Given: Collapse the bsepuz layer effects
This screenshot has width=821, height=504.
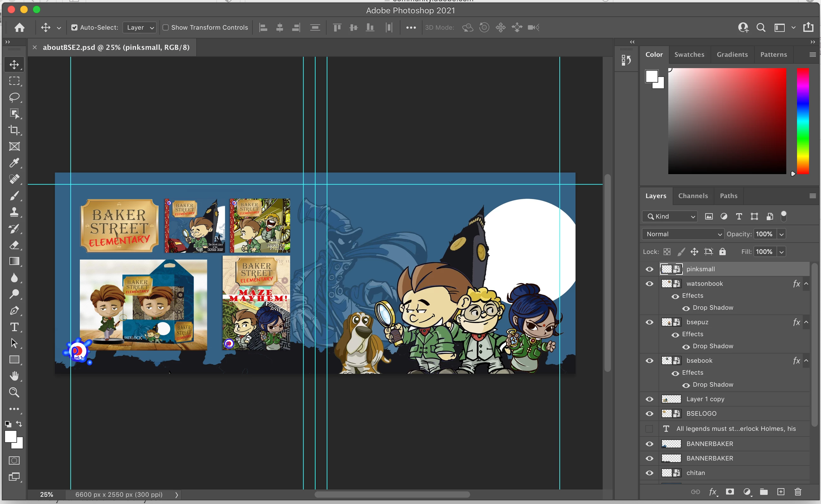Looking at the screenshot, I should pos(806,322).
